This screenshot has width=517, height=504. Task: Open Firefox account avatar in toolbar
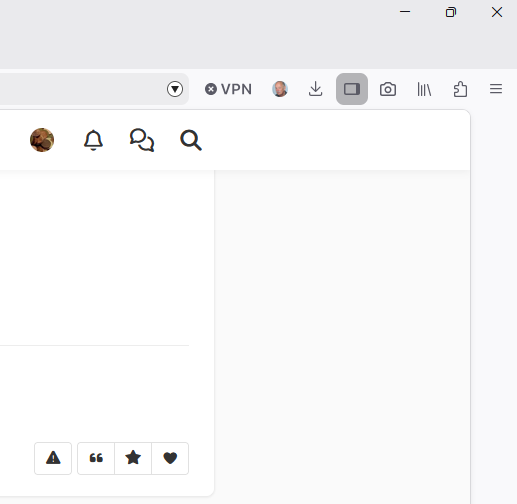click(x=280, y=89)
